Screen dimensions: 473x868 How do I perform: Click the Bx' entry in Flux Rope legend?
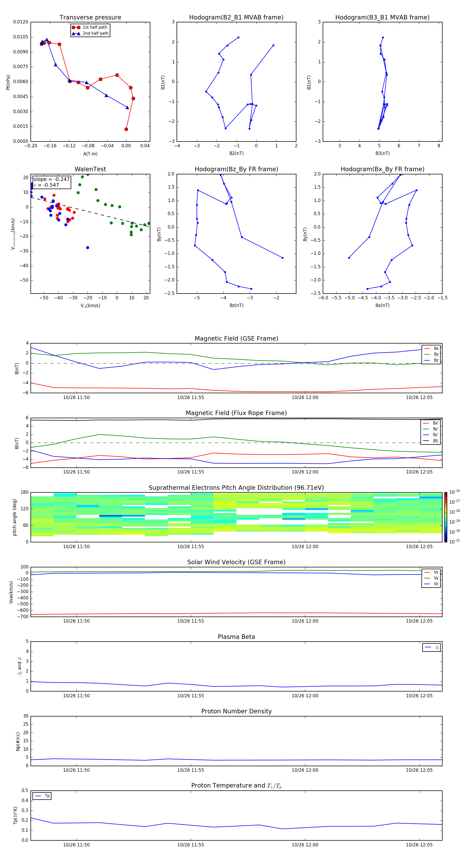[x=431, y=423]
